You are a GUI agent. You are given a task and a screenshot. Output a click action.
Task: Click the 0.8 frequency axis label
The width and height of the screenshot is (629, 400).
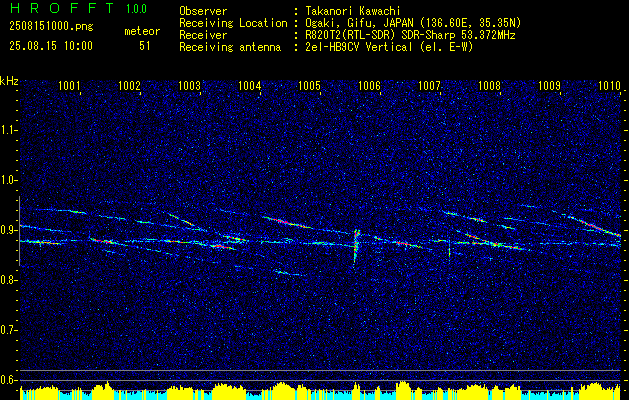8,280
